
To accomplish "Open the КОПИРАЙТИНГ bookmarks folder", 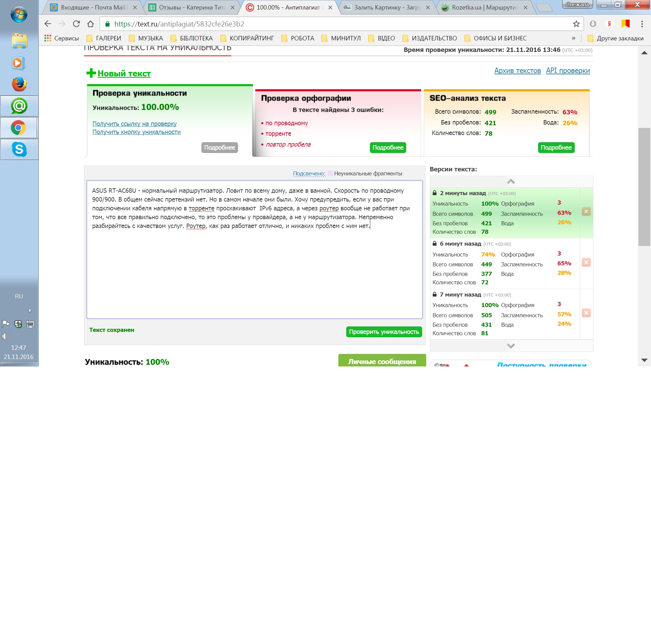I will tap(247, 38).
